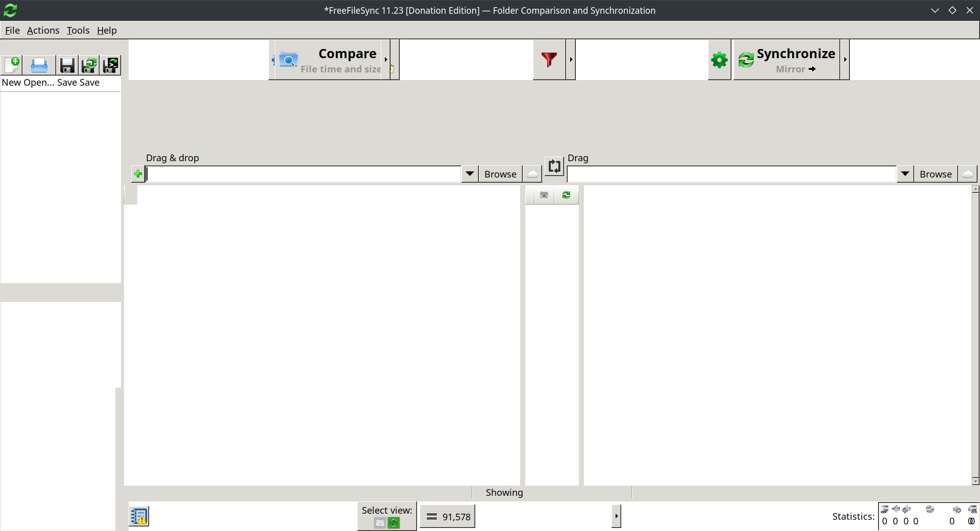Add a folder pair with green plus
This screenshot has height=531, width=980.
tap(138, 174)
